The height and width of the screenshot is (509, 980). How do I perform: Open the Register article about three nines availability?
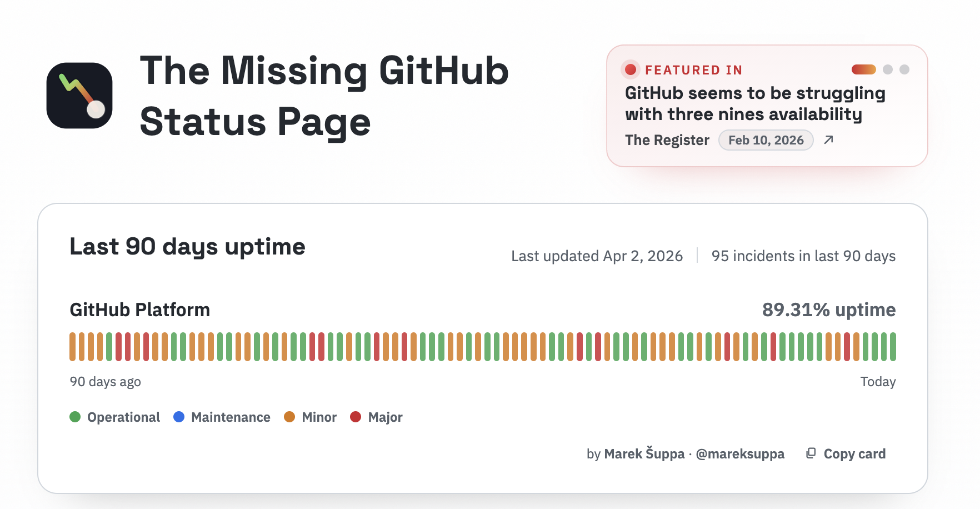(x=754, y=103)
